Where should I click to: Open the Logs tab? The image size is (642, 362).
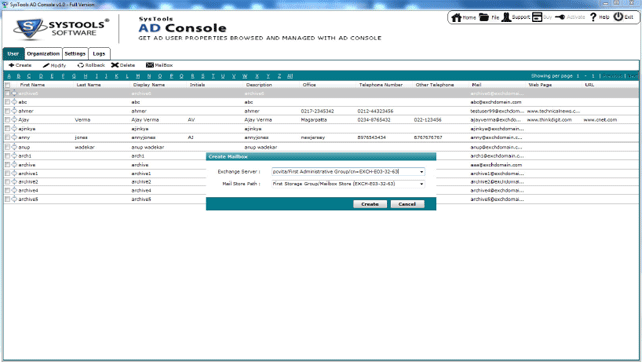tap(99, 54)
